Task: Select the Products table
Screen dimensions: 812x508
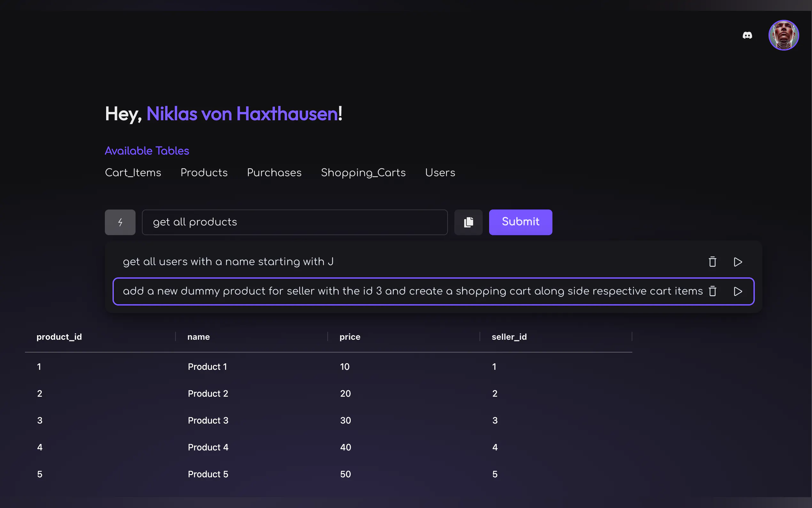Action: point(204,173)
